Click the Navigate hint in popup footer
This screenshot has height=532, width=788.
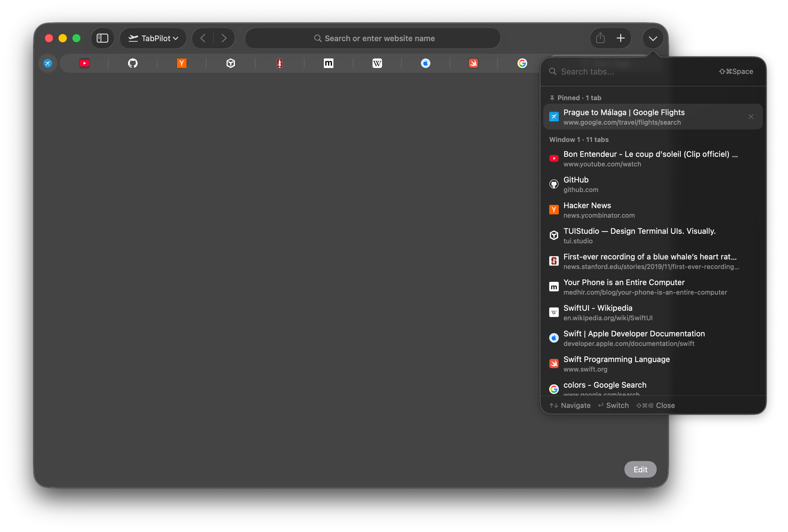coord(570,405)
